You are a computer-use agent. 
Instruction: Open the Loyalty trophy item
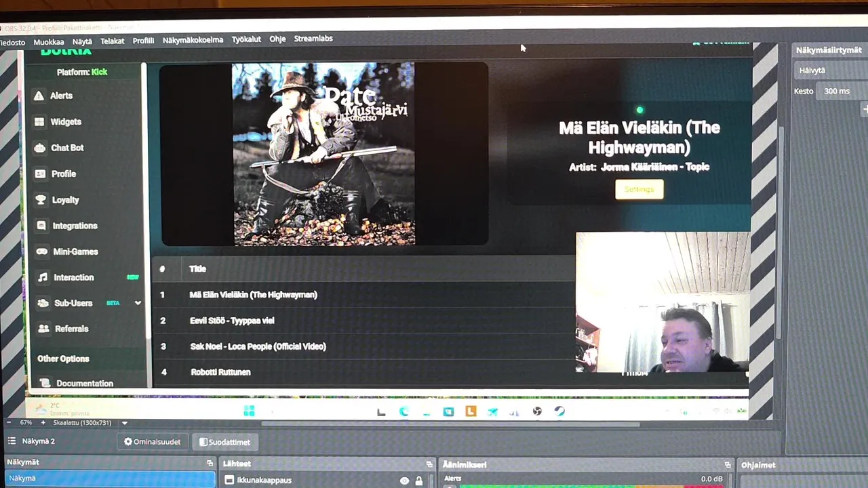(x=41, y=200)
